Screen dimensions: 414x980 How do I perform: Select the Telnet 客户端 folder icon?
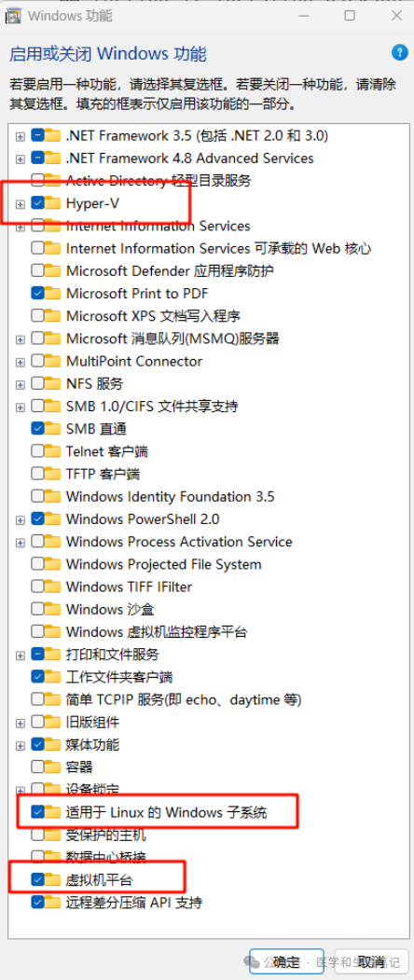pyautogui.click(x=52, y=451)
